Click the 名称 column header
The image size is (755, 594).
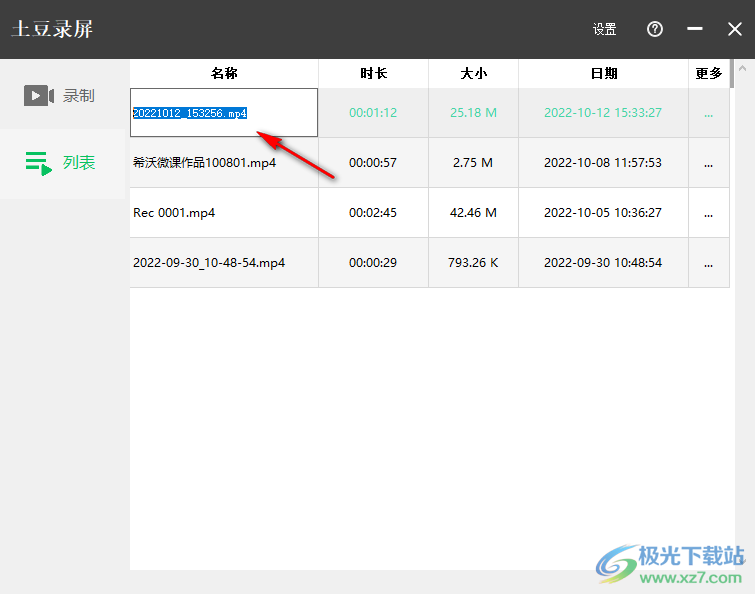[x=224, y=74]
